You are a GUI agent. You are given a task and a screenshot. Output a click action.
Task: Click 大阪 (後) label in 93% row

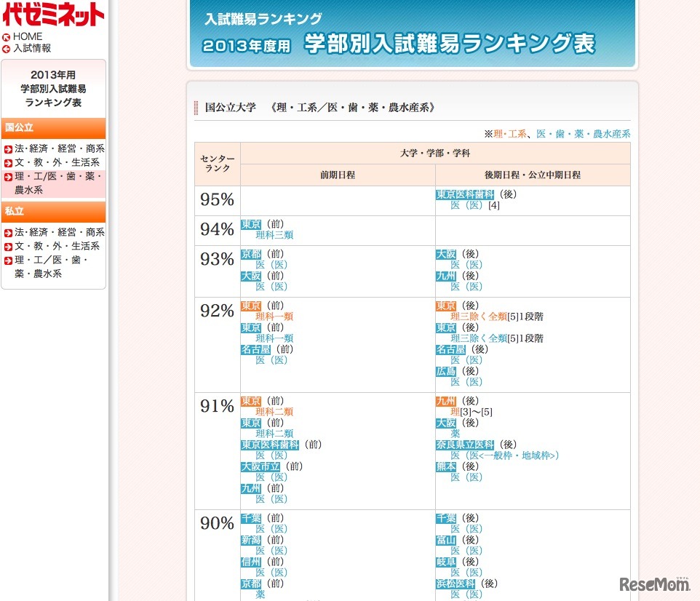[x=446, y=254]
